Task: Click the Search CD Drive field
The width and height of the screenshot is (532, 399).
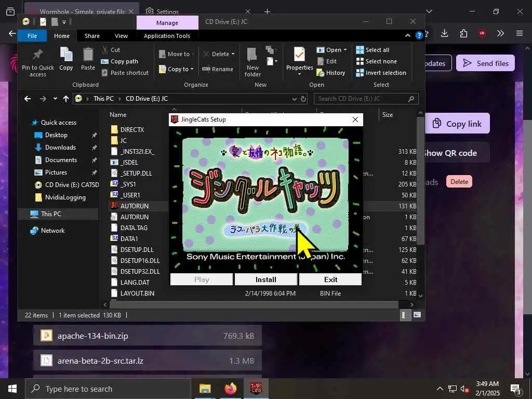Action: pyautogui.click(x=366, y=99)
